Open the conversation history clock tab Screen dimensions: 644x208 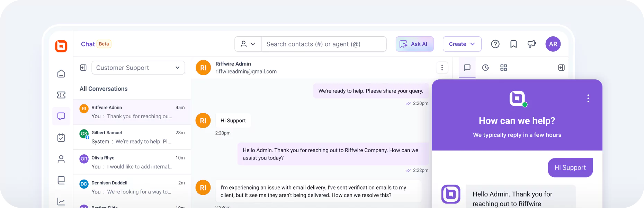485,68
